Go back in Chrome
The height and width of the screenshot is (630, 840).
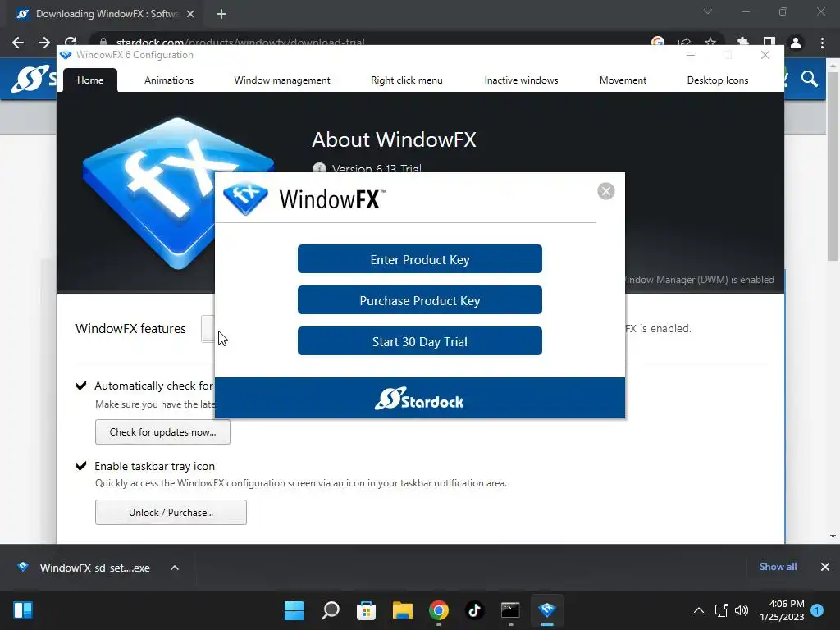pyautogui.click(x=18, y=43)
